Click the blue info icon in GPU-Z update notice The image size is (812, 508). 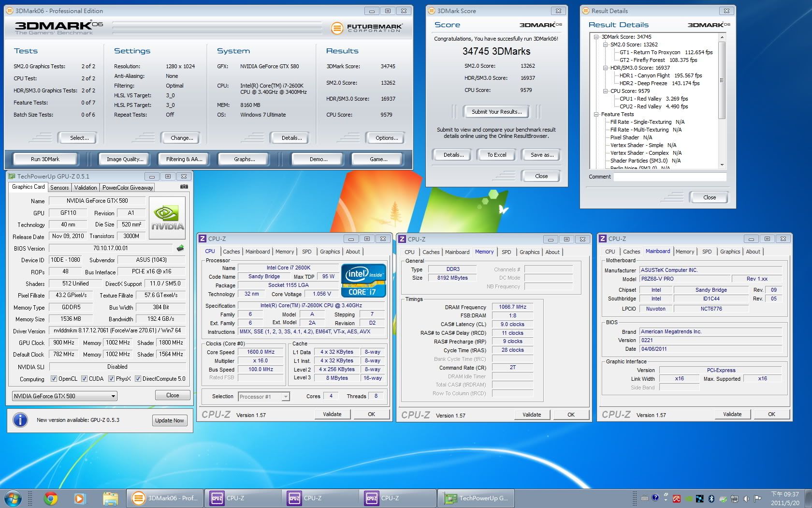click(x=20, y=420)
